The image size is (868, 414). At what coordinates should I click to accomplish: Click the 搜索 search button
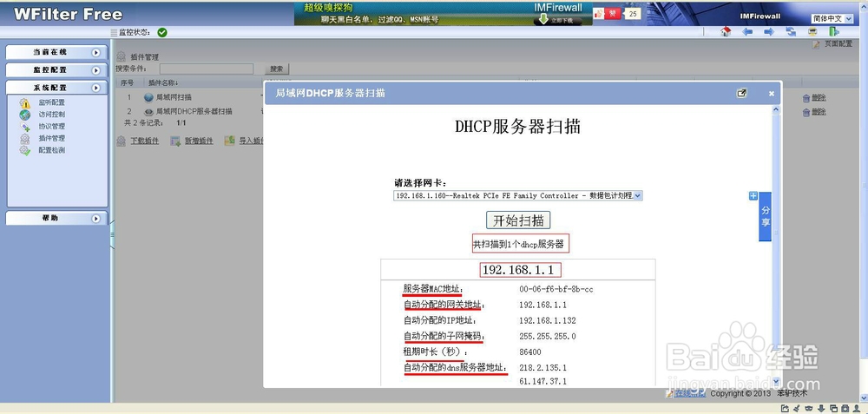pyautogui.click(x=277, y=69)
